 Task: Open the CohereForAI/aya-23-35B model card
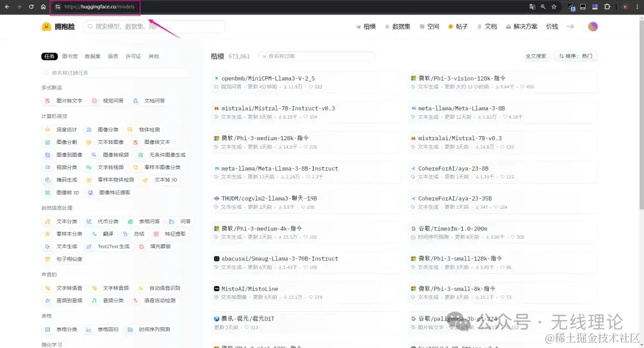[502, 202]
